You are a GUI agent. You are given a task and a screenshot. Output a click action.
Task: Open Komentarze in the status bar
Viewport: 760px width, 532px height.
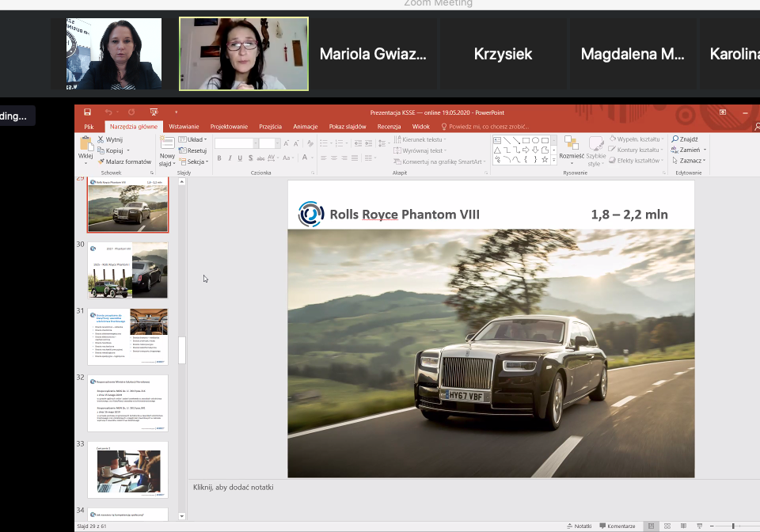pos(617,526)
